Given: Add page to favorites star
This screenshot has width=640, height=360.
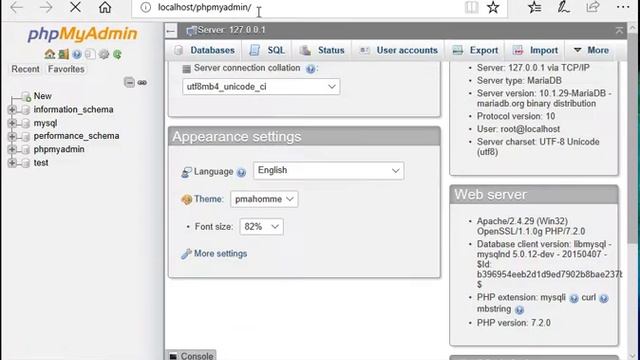Looking at the screenshot, I should pyautogui.click(x=493, y=7).
